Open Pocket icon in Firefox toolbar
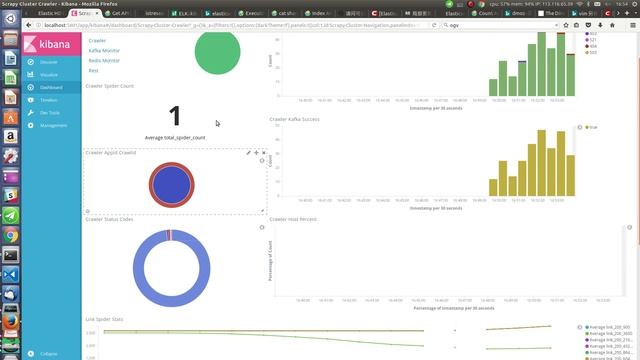 pos(588,25)
